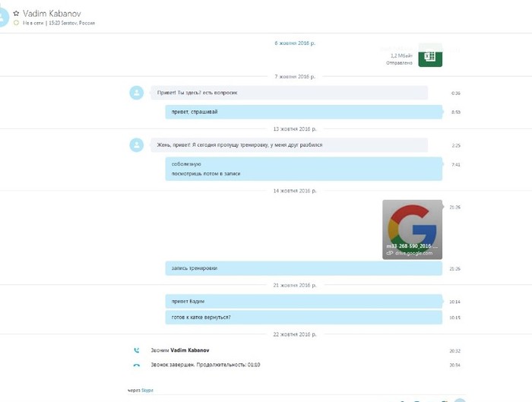Click the status line 'Не в сети | 15:23 Saratov, Россия'

[x=59, y=23]
